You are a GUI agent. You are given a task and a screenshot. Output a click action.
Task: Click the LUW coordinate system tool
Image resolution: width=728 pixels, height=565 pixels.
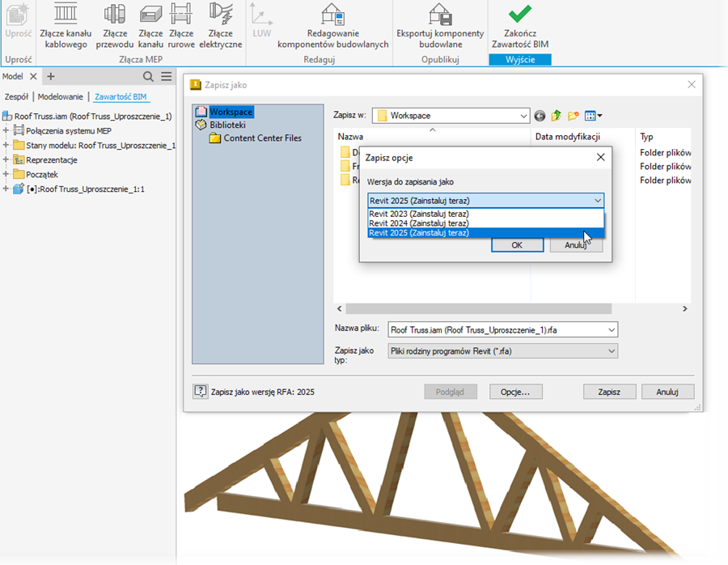pyautogui.click(x=262, y=21)
